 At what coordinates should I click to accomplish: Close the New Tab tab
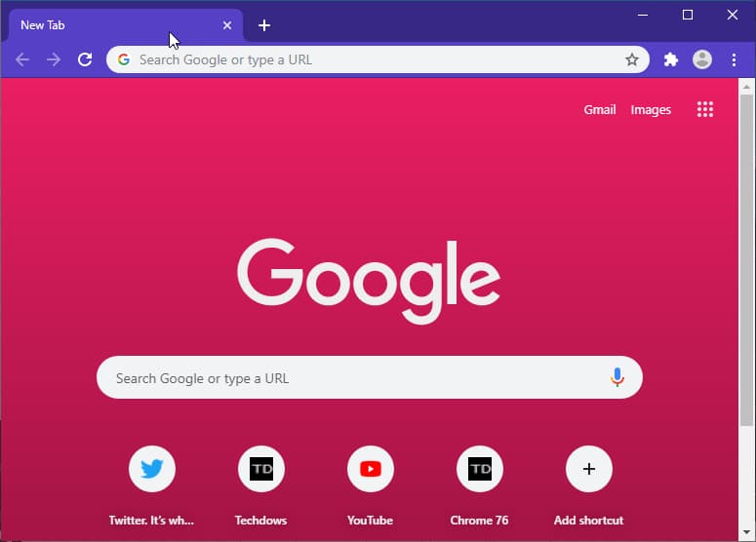227,25
